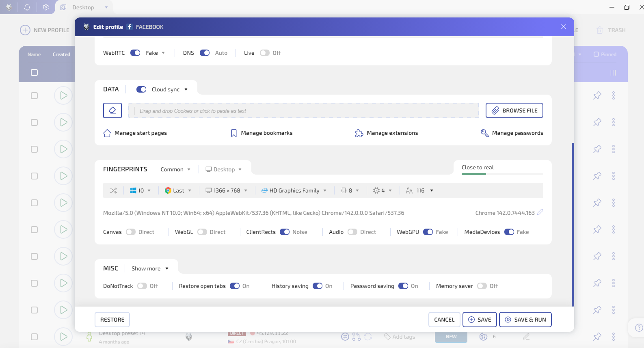Toggle the History saving switch

tap(318, 286)
